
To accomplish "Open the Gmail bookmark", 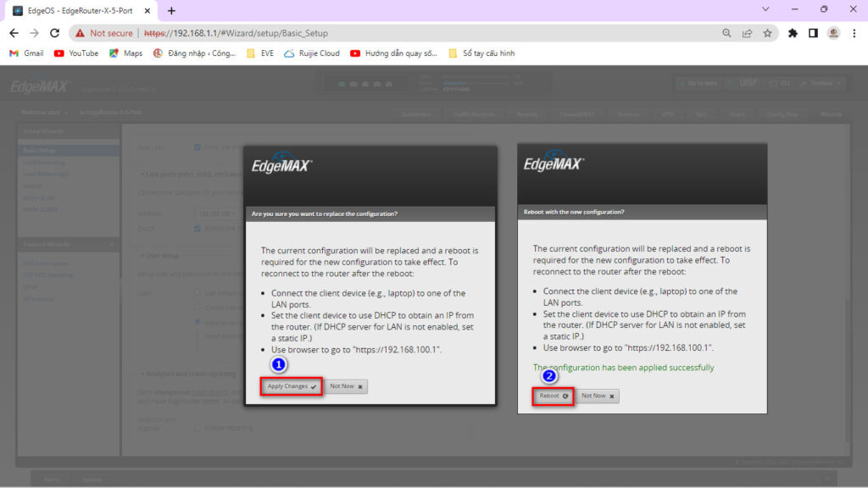I will coord(26,53).
